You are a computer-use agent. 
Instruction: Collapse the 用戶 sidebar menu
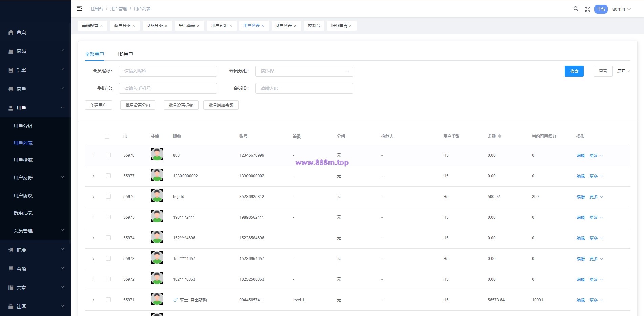(36, 108)
